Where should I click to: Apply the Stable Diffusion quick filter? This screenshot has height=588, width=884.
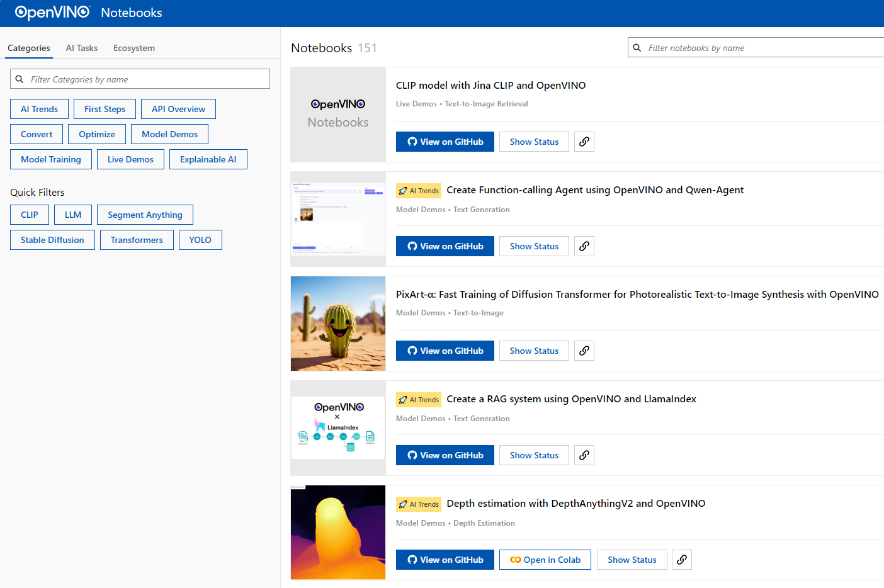click(x=52, y=240)
